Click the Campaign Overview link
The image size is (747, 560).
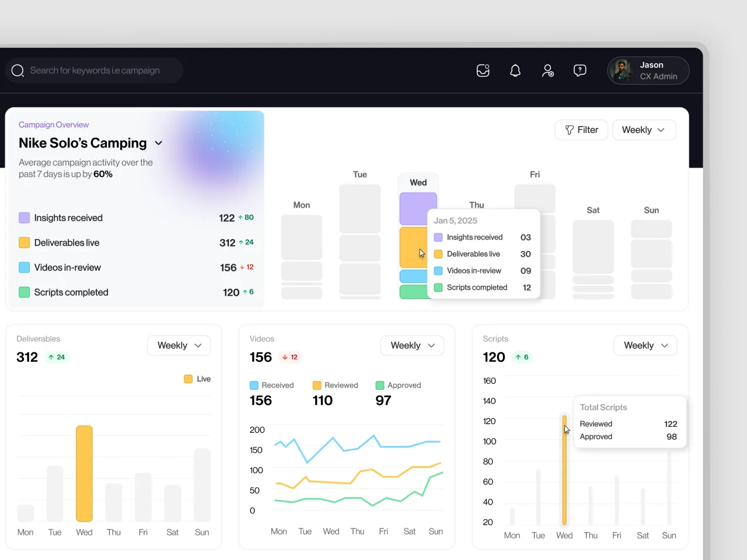coord(54,125)
